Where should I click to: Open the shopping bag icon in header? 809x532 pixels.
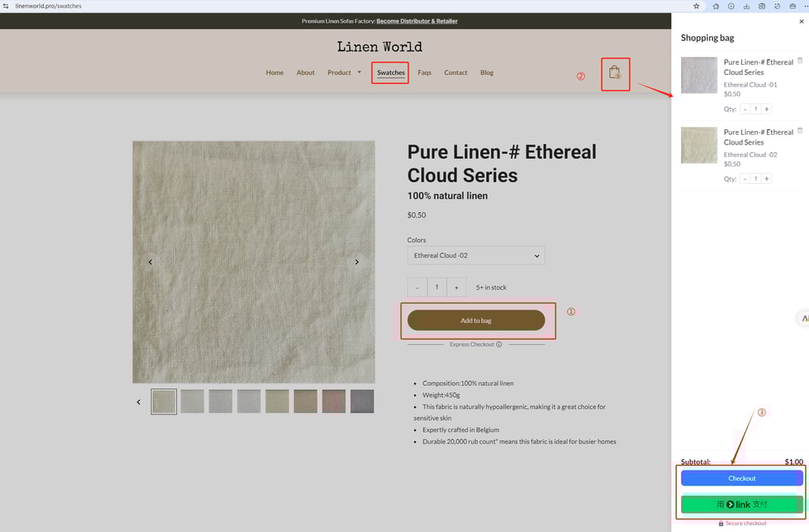(615, 73)
